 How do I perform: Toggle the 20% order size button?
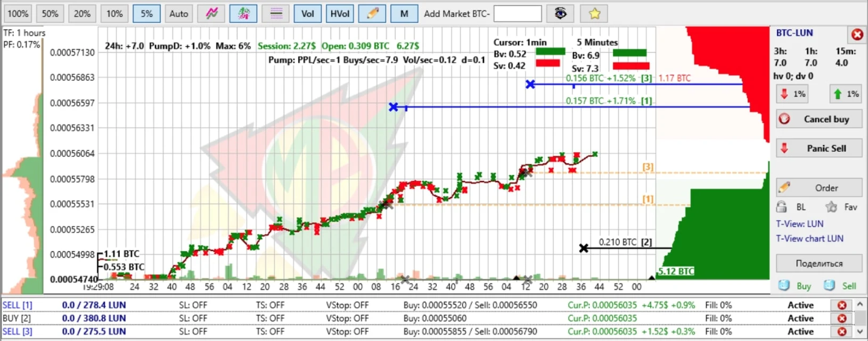pos(82,14)
